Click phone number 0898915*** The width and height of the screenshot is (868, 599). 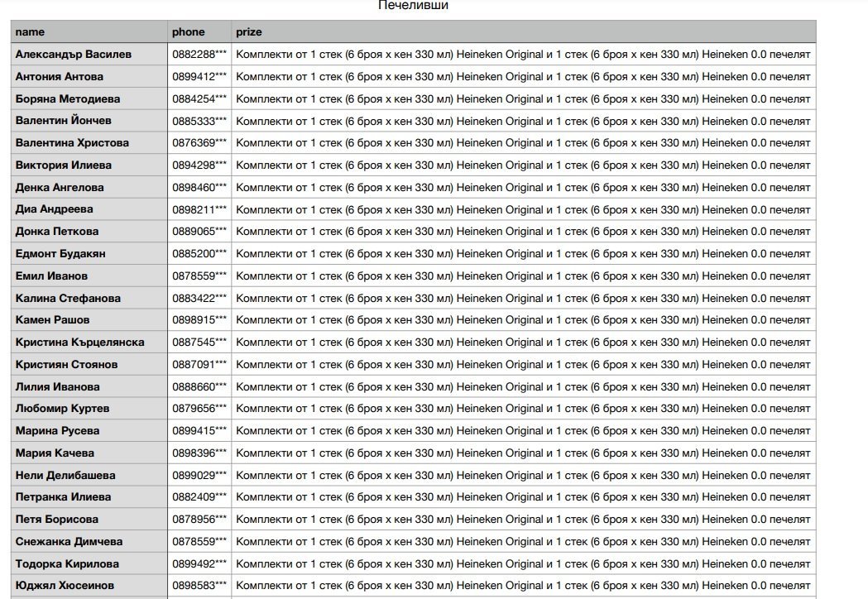(199, 320)
